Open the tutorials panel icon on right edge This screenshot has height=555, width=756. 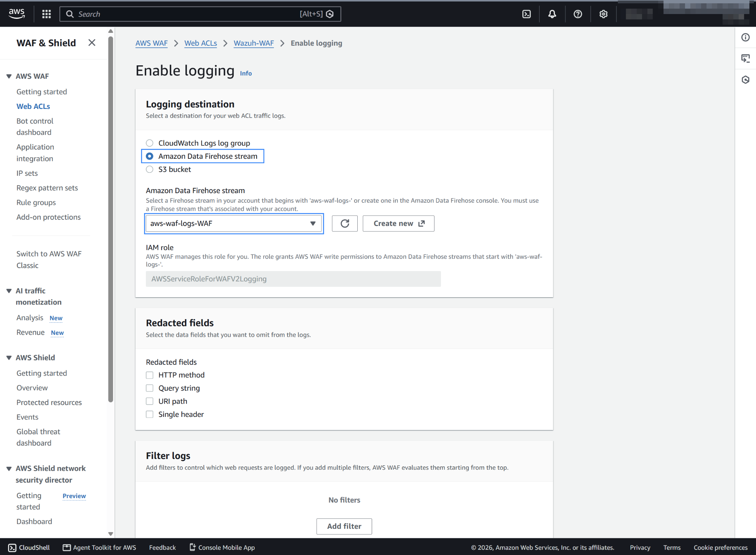(x=745, y=58)
